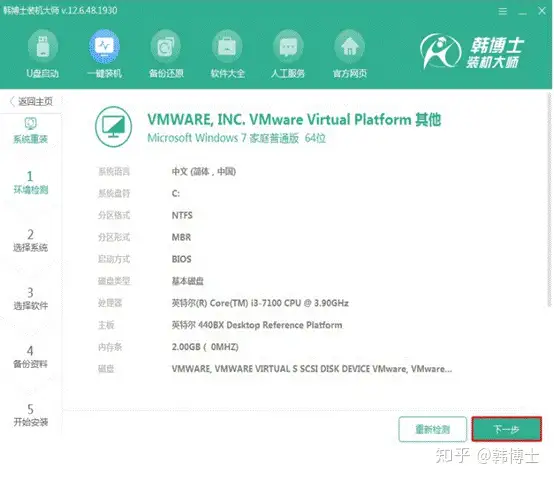The image size is (554, 479).
Task: Click the Core i3-7100 CPU processor value
Action: pos(260,303)
